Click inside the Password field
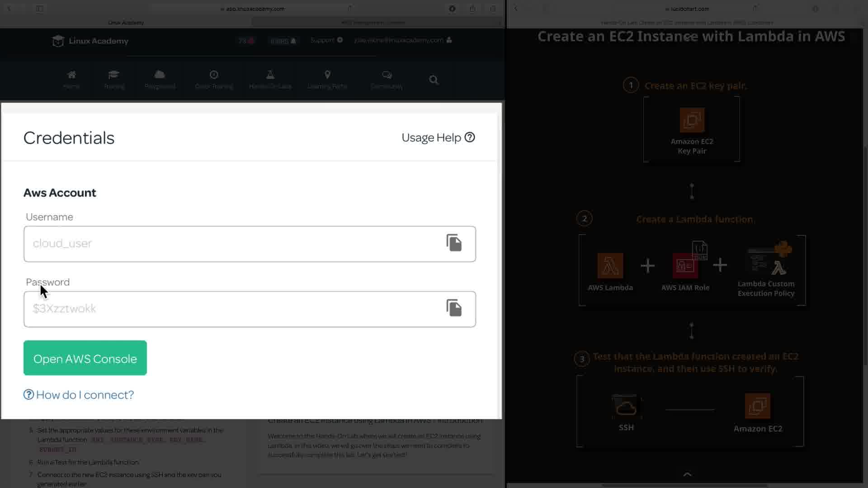This screenshot has width=868, height=488. [226, 309]
